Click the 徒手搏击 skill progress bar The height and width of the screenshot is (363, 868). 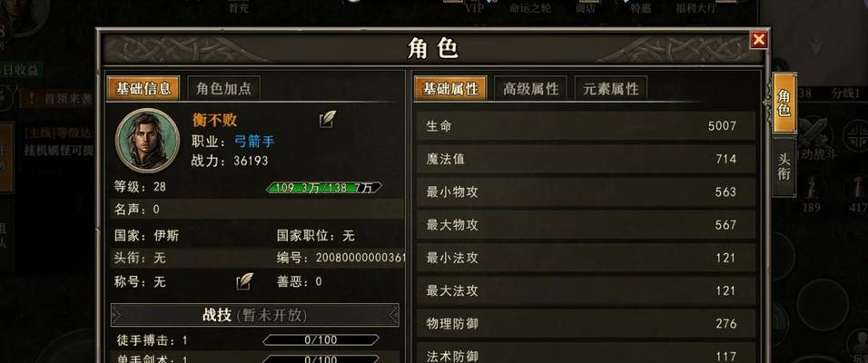click(321, 339)
